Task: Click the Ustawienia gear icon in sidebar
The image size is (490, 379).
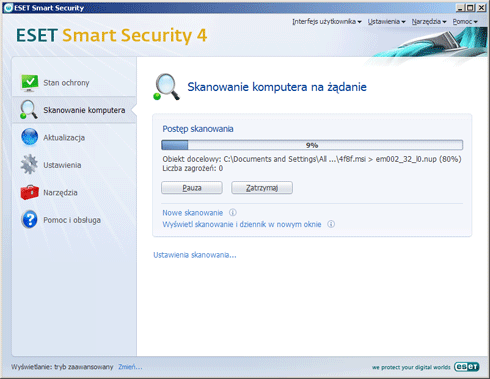Action: [29, 164]
